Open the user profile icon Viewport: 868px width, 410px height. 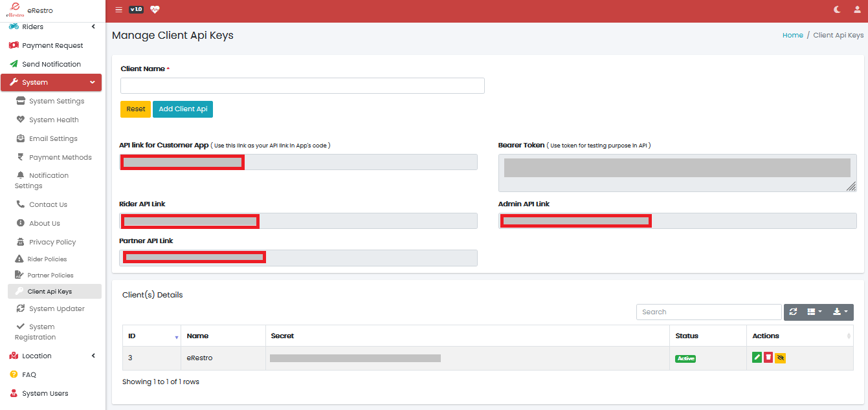pyautogui.click(x=857, y=10)
